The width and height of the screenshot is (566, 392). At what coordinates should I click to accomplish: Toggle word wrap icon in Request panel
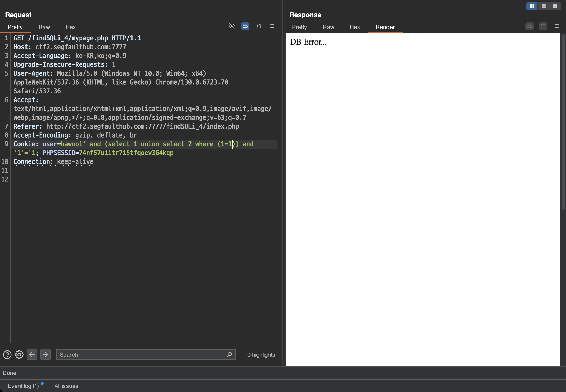click(245, 26)
